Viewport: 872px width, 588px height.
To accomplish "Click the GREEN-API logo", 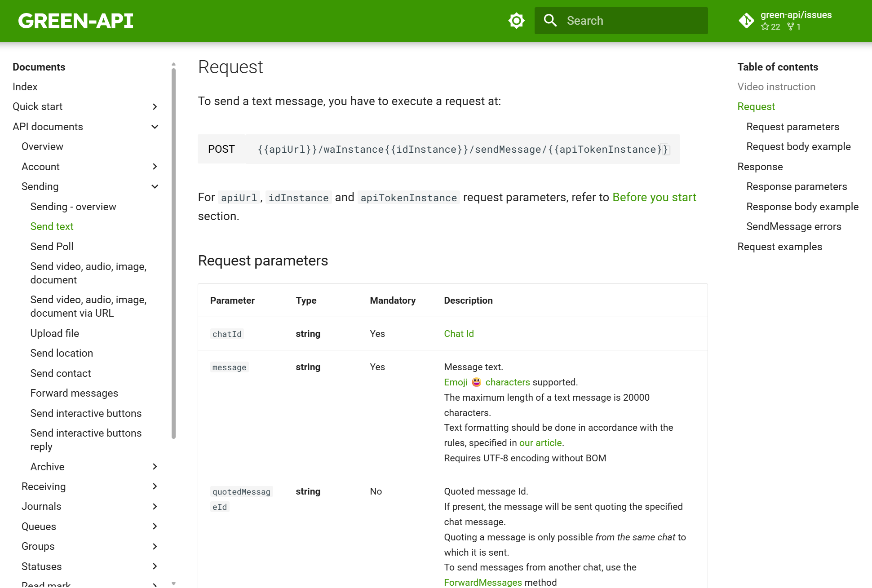I will point(76,21).
